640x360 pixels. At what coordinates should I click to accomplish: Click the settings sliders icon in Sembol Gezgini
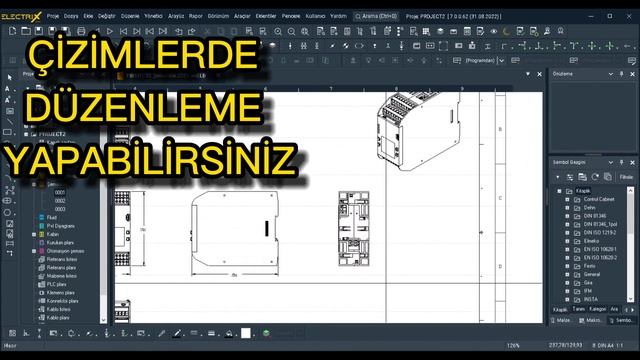[x=570, y=177]
